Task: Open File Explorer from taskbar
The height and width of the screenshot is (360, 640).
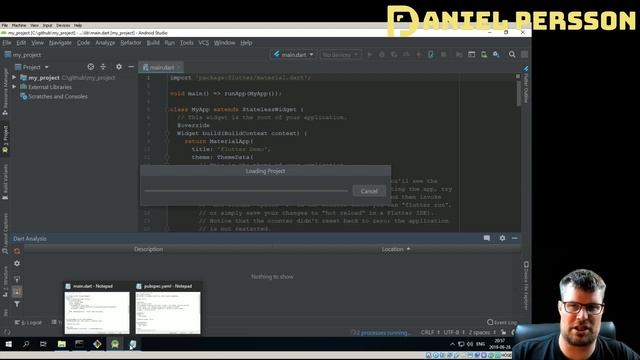Action: point(62,344)
